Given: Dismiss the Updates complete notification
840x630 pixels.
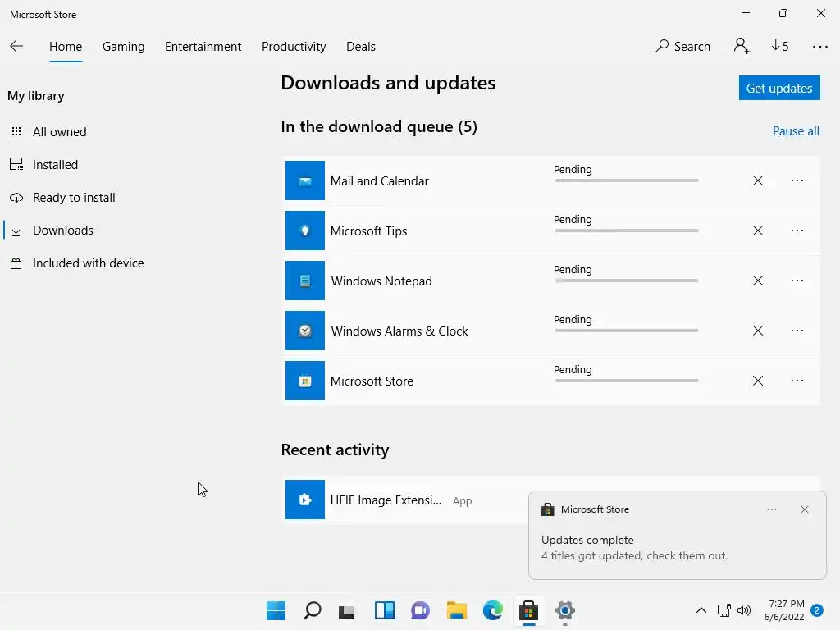Looking at the screenshot, I should pos(804,509).
